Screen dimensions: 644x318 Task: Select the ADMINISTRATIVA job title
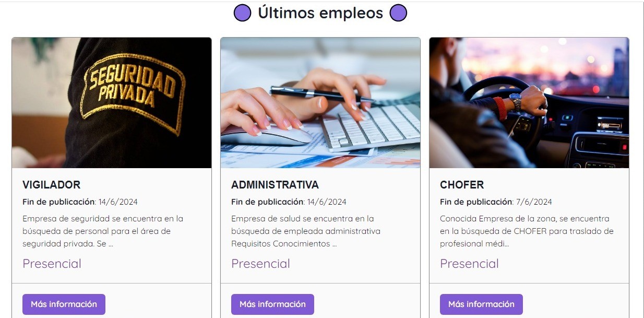pyautogui.click(x=275, y=185)
